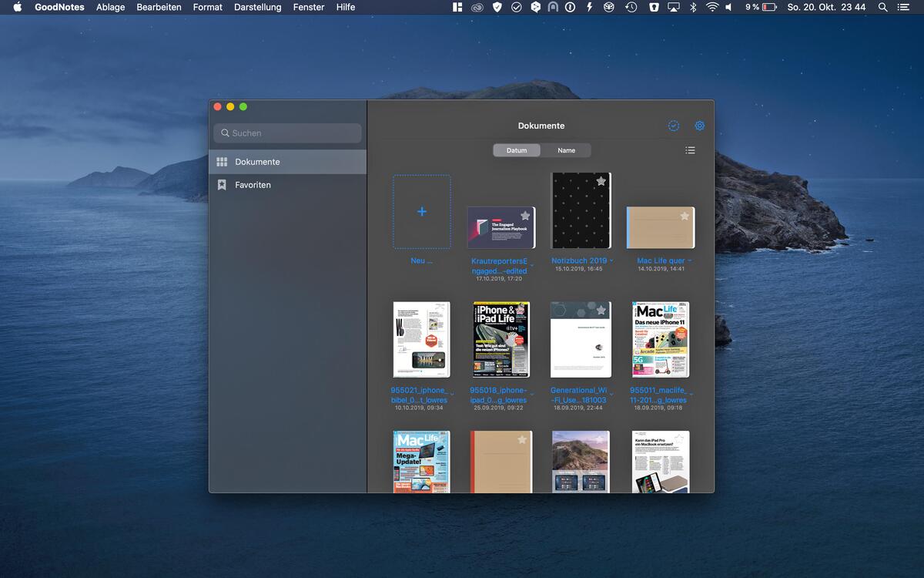Click the sync status icon near Dokumente title
The height and width of the screenshot is (578, 924).
674,125
